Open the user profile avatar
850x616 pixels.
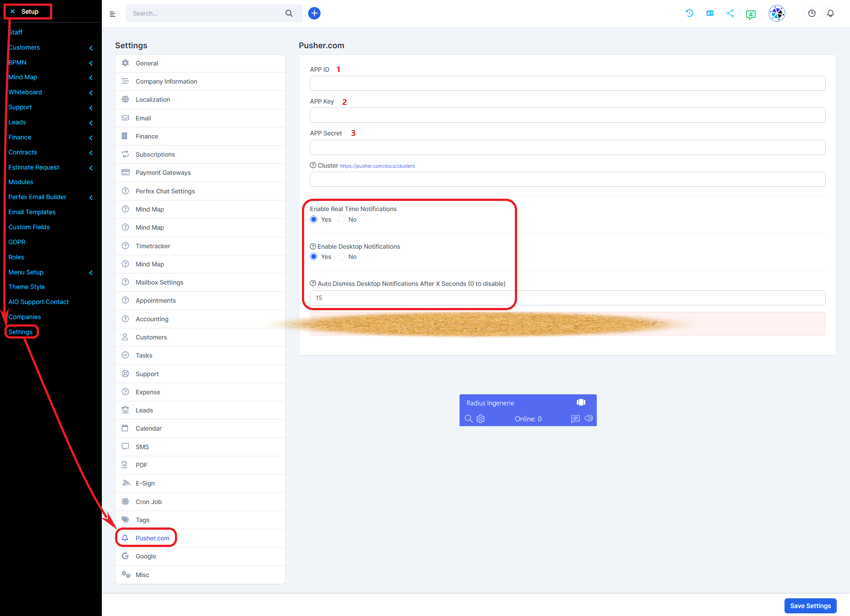pyautogui.click(x=777, y=13)
